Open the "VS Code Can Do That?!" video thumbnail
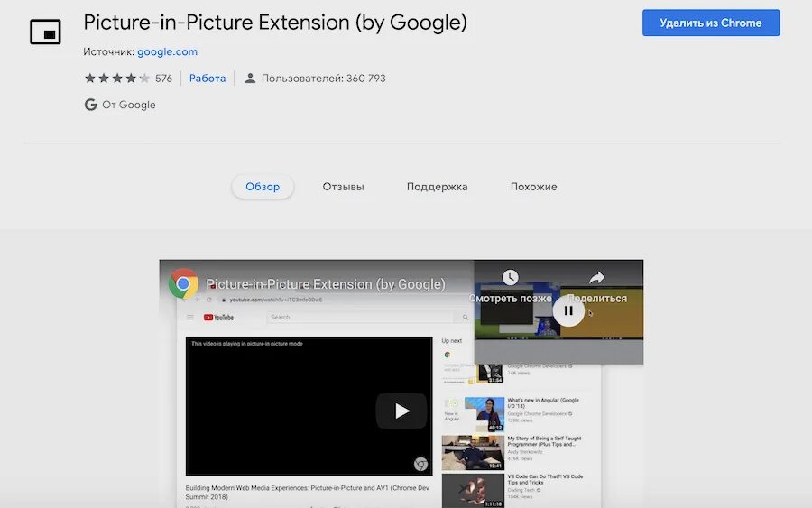This screenshot has width=812, height=508. (x=473, y=490)
